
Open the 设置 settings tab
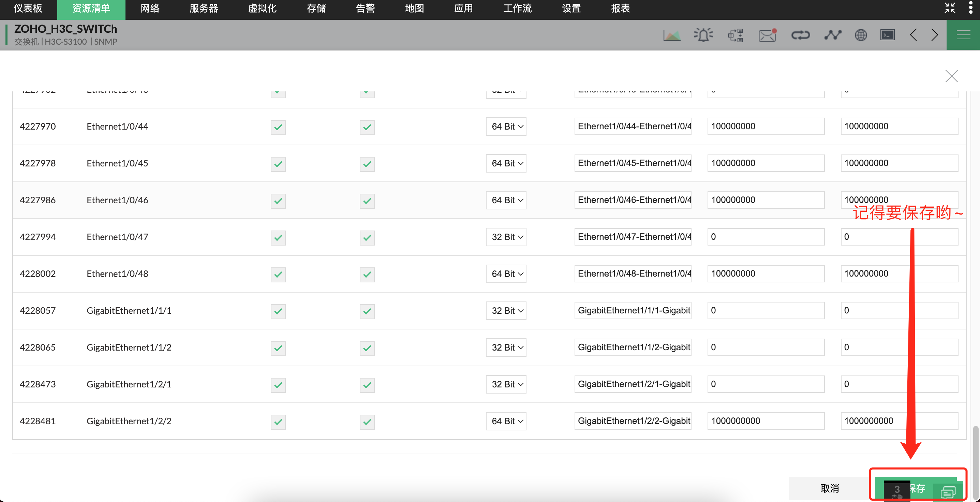[571, 9]
